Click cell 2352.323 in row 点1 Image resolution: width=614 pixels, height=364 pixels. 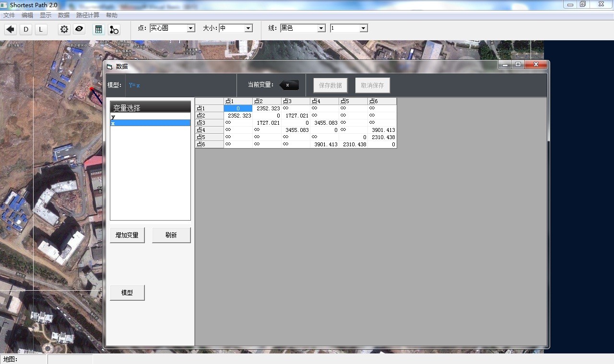pos(267,108)
